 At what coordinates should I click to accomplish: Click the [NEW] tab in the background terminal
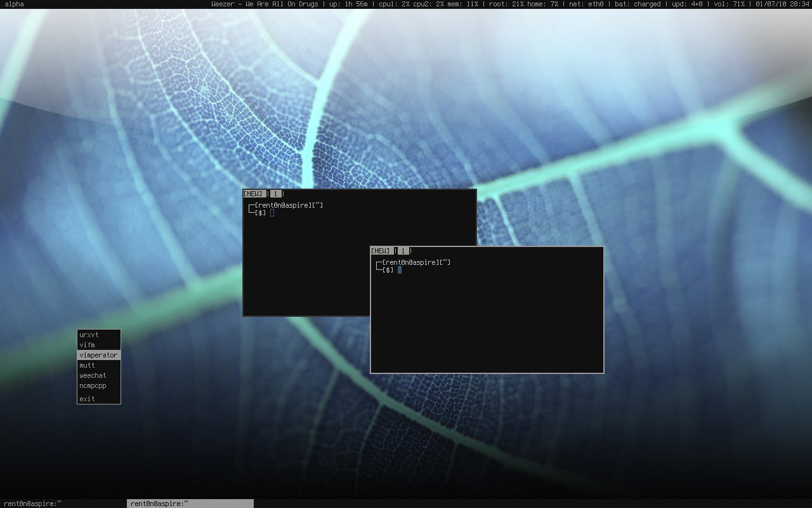tap(254, 194)
